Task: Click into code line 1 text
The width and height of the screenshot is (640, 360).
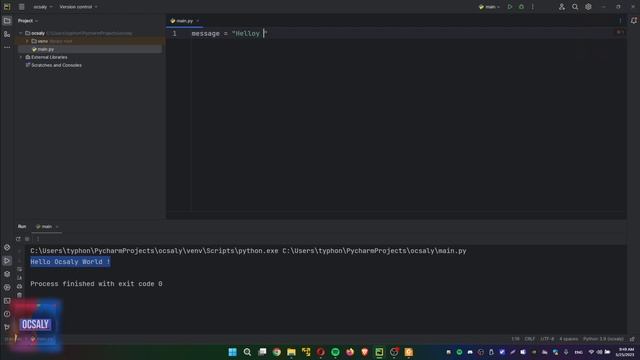Action: [229, 33]
